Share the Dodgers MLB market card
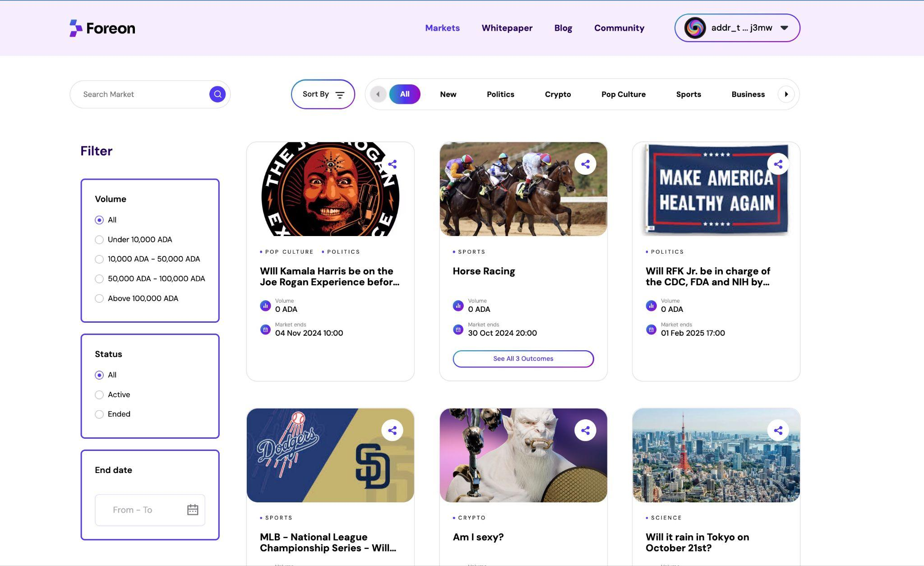 392,431
